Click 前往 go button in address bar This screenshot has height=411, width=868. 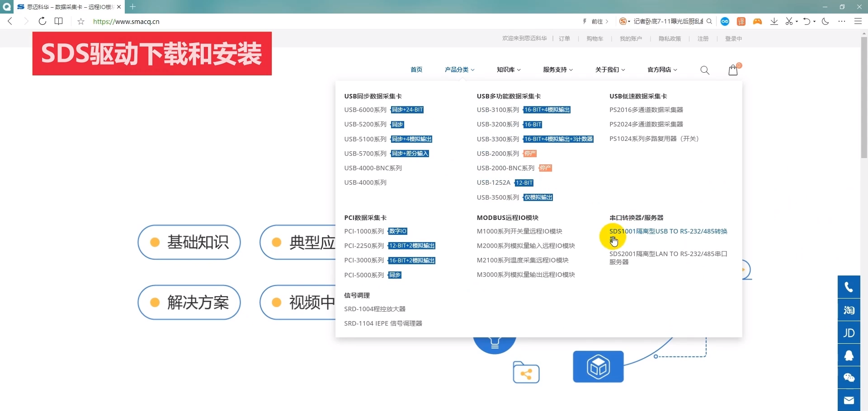tap(600, 21)
